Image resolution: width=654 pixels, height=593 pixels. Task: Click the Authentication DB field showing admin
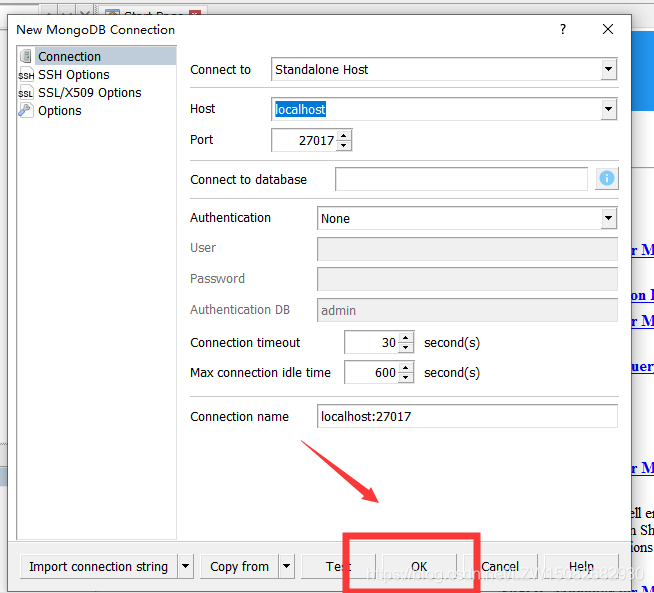click(x=467, y=310)
